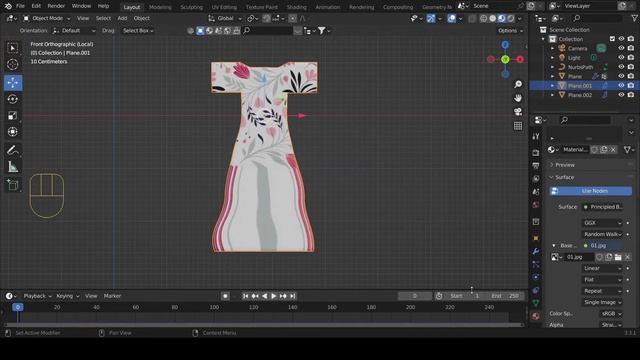Viewport: 640px width, 360px height.
Task: Select the Add Cube tool
Action: (x=13, y=185)
